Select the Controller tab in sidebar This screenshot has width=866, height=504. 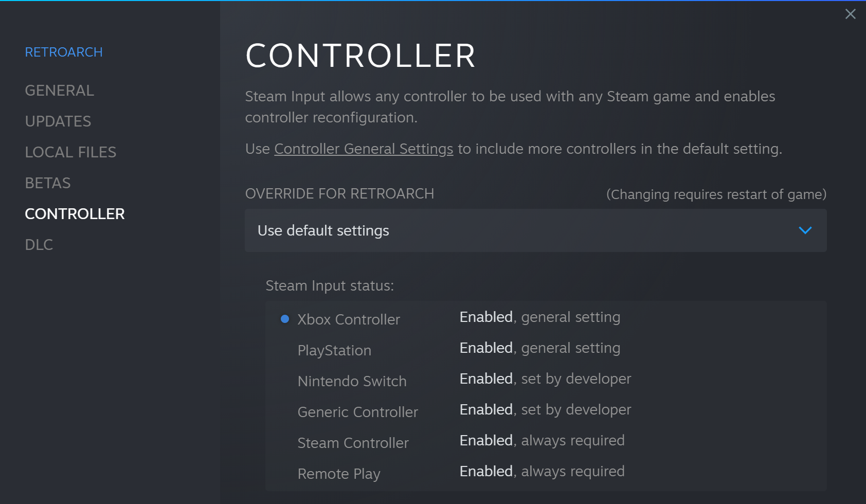pos(75,214)
